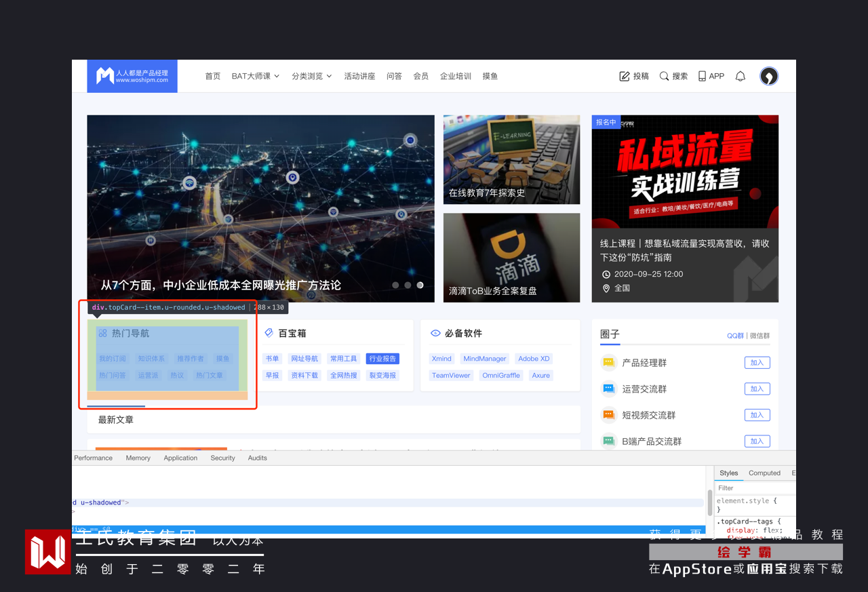Open the 在线教育7年探索史 article thumbnail
The width and height of the screenshot is (868, 592).
511,159
